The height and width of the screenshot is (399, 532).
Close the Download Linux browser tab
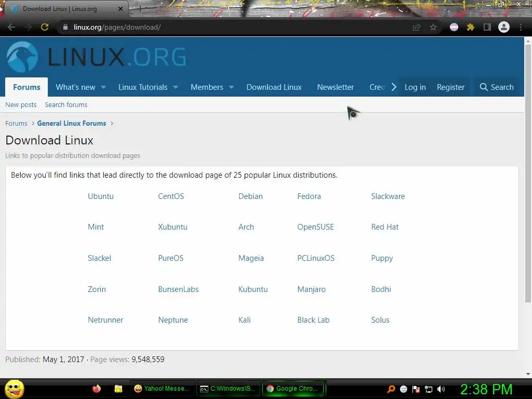coord(121,9)
